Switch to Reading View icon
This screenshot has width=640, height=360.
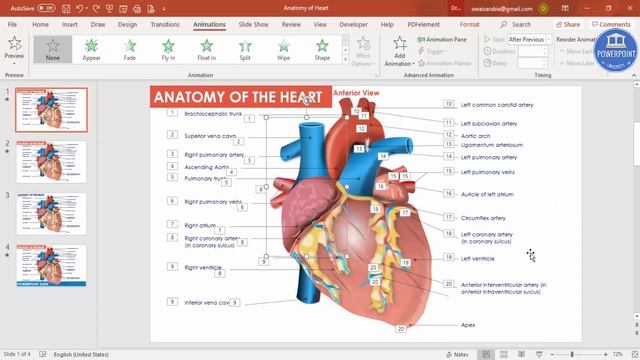[522, 355]
